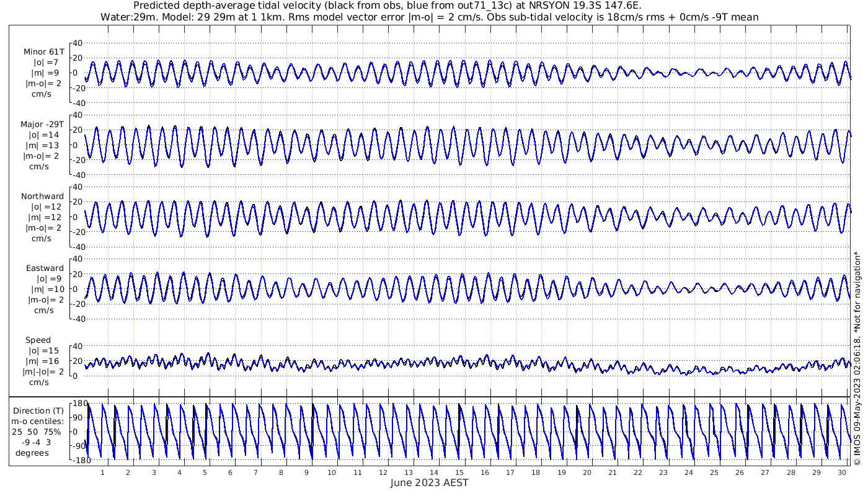The image size is (868, 496).
Task: Click the 'June 2023 AEST' axis label
Action: (429, 483)
